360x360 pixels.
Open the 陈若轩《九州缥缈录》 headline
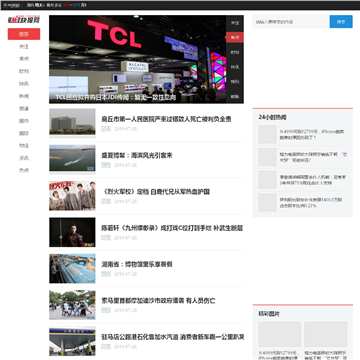[172, 228]
